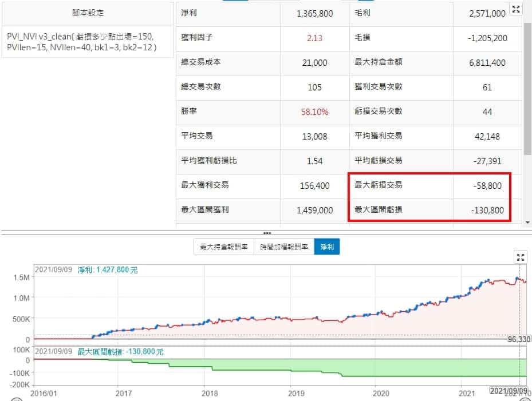The height and width of the screenshot is (401, 532).
Task: Click the scrollbar down arrow of statistics table
Action: click(527, 222)
